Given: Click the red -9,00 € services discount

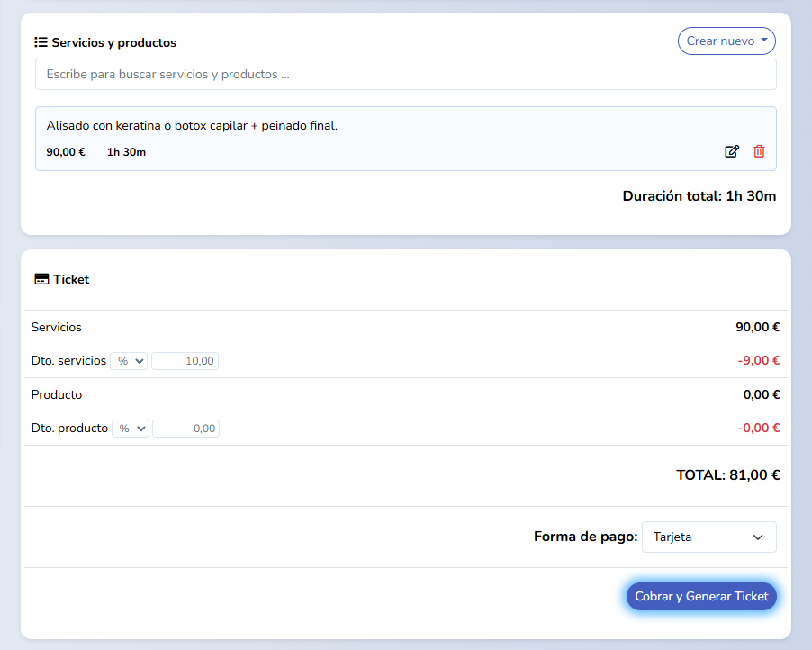Looking at the screenshot, I should click(x=758, y=360).
